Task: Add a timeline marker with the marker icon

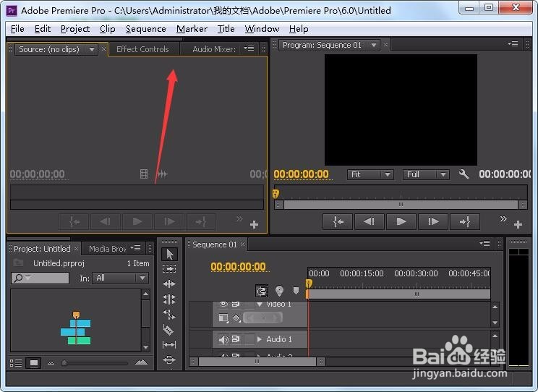Action: point(296,291)
